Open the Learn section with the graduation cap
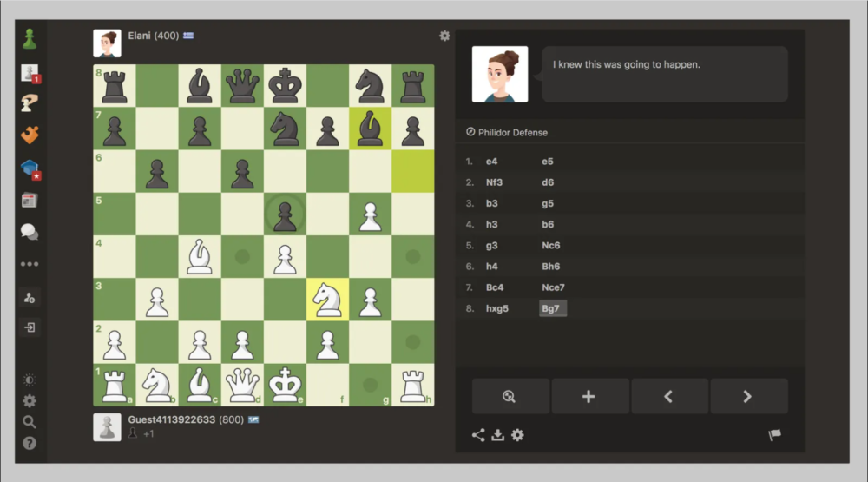Screen dimensions: 868x482 point(30,168)
